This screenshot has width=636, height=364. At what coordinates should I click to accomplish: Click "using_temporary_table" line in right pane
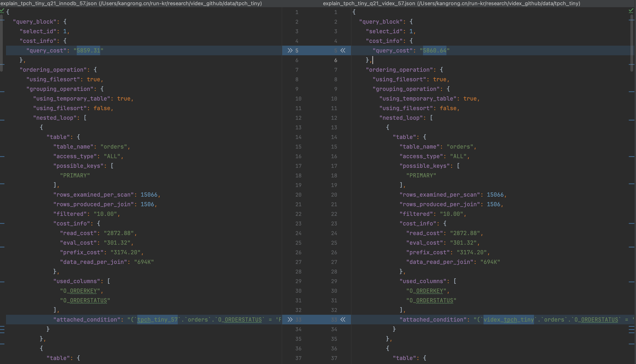429,99
